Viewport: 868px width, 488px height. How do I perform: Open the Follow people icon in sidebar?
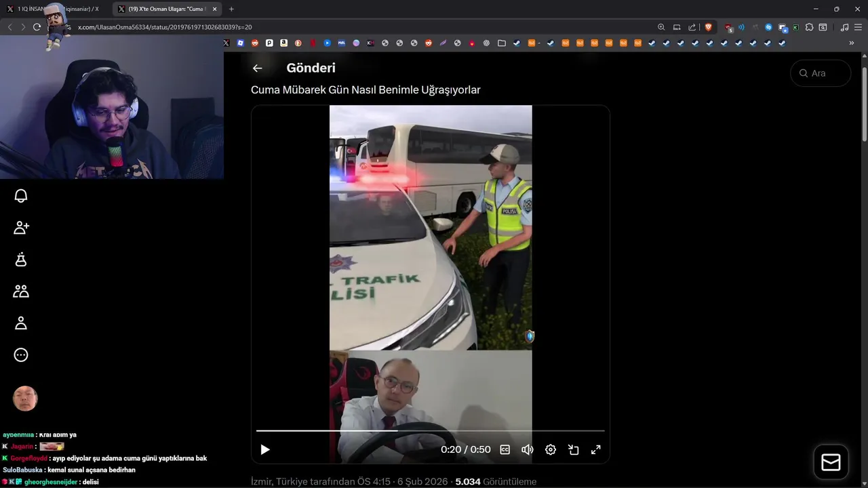(x=21, y=228)
